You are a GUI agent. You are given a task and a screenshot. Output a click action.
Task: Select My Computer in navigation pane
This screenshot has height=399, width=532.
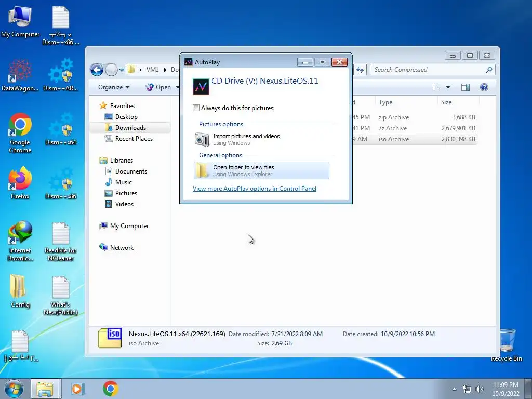click(x=129, y=226)
